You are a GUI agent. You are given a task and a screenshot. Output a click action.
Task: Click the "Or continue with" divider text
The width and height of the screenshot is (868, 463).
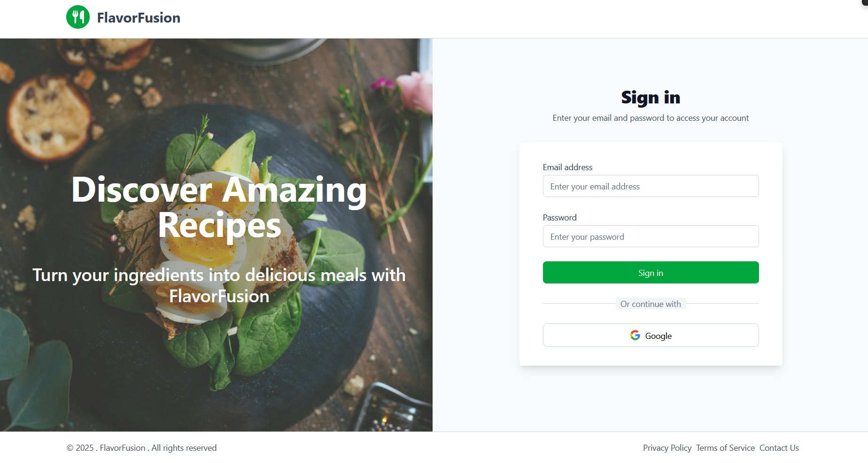pyautogui.click(x=651, y=304)
